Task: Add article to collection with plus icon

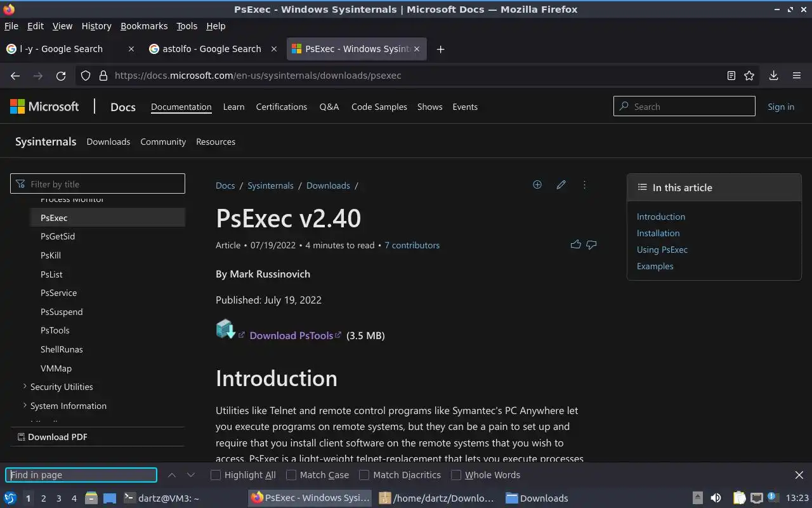Action: point(537,185)
